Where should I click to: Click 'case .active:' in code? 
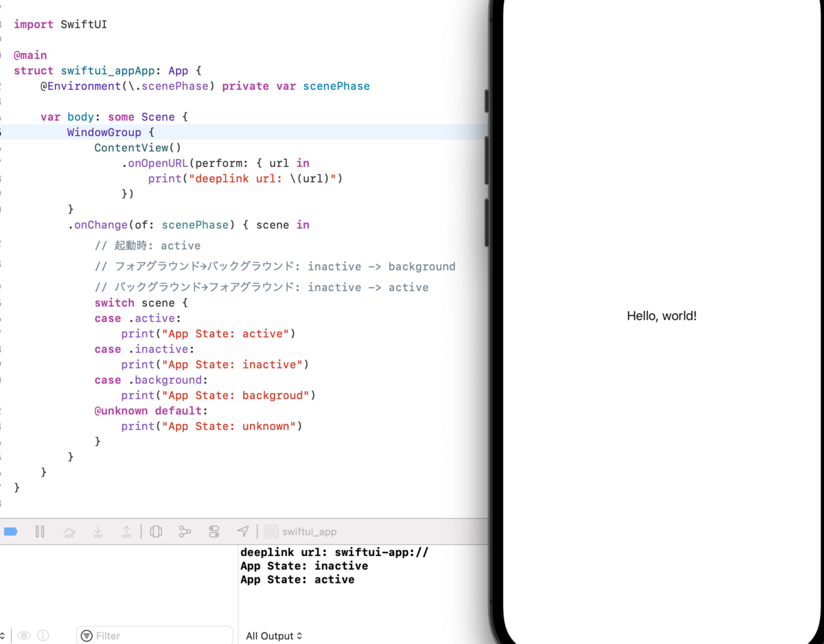tap(138, 319)
